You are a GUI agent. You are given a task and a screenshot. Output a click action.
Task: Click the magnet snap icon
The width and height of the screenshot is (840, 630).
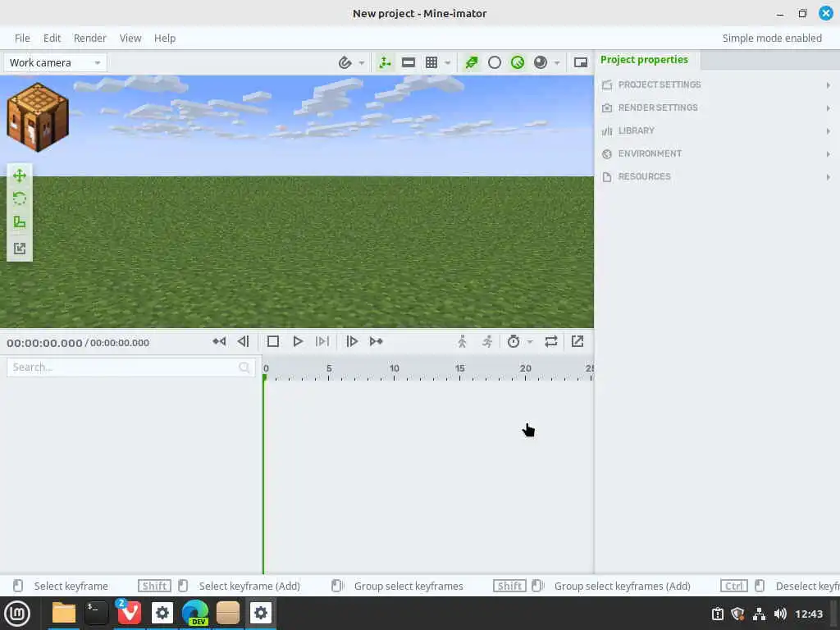coord(345,62)
